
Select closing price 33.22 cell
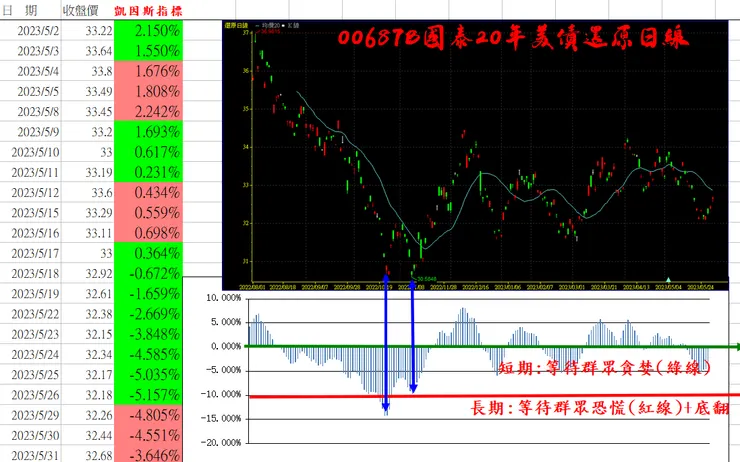87,31
